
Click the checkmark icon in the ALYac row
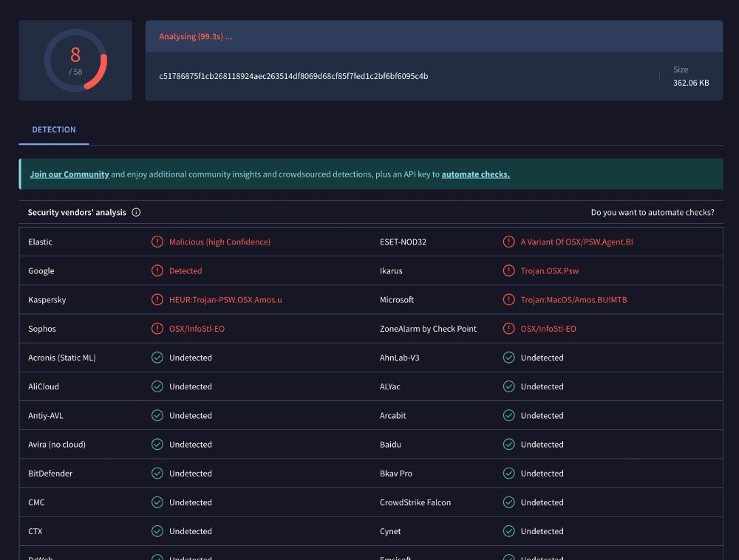(508, 386)
